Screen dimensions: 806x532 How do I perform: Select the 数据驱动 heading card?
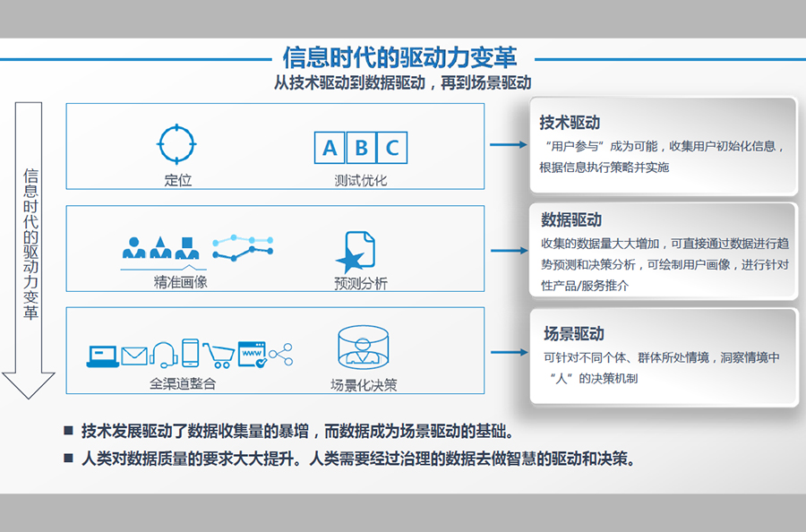pyautogui.click(x=663, y=252)
